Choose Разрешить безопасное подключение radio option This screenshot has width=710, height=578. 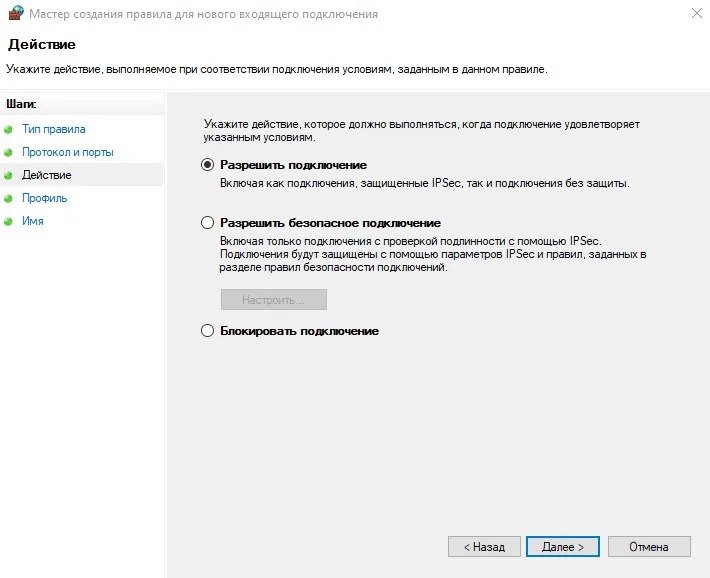coord(207,223)
